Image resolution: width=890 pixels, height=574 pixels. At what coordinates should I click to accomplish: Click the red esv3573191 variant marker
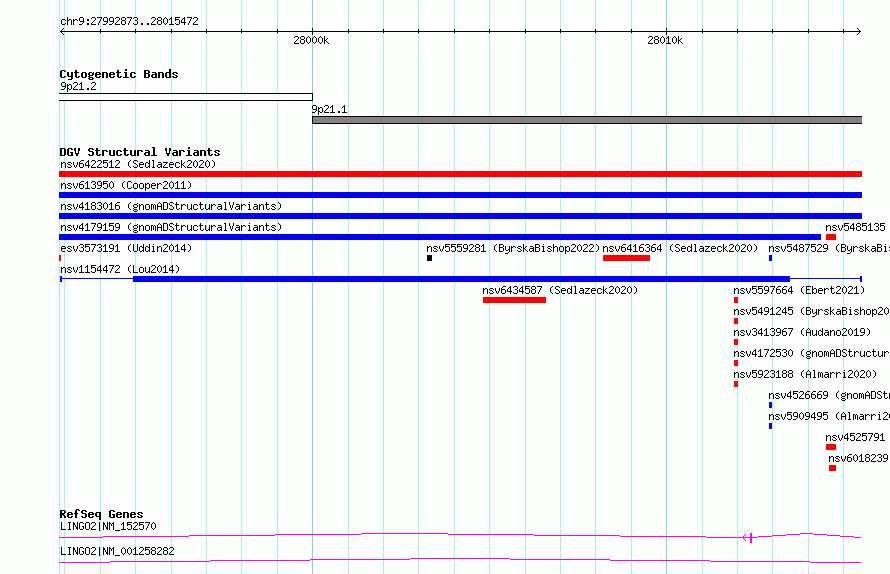click(x=60, y=258)
